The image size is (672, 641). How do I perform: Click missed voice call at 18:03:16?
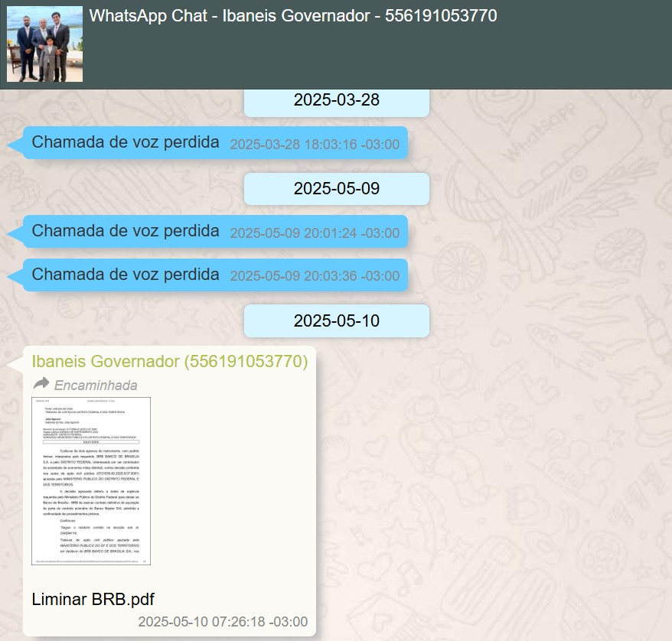[215, 143]
